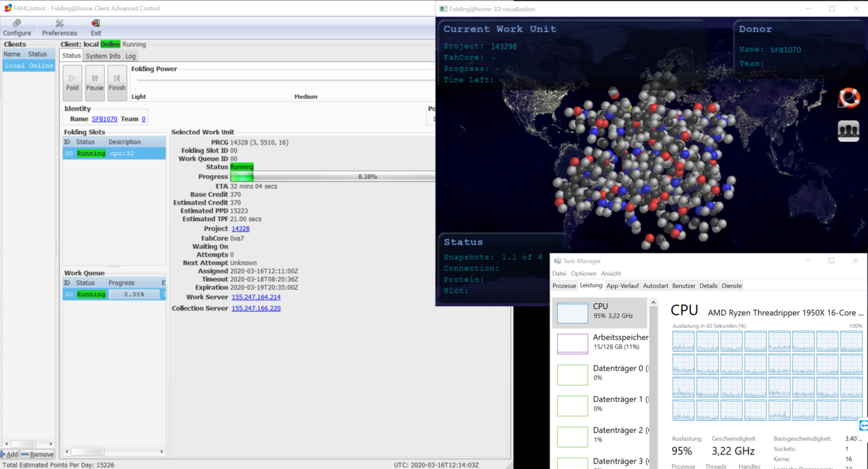Switch to the Benutzer tab
868x469 pixels.
tap(684, 286)
